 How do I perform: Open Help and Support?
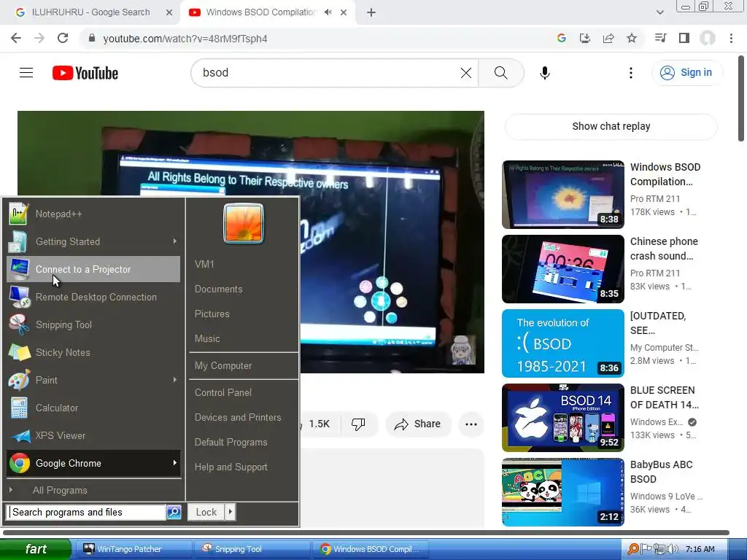click(x=231, y=467)
